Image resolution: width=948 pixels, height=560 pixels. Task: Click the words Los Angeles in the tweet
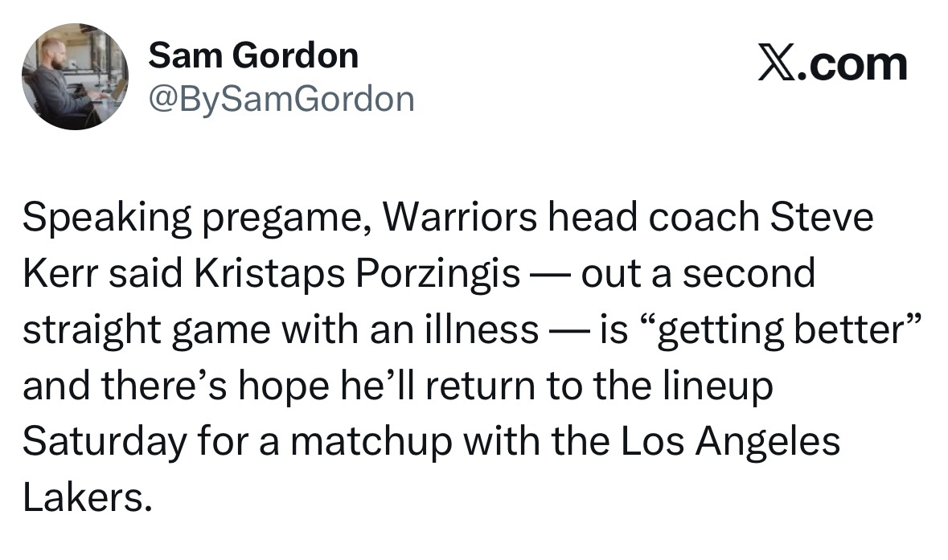coord(730,442)
